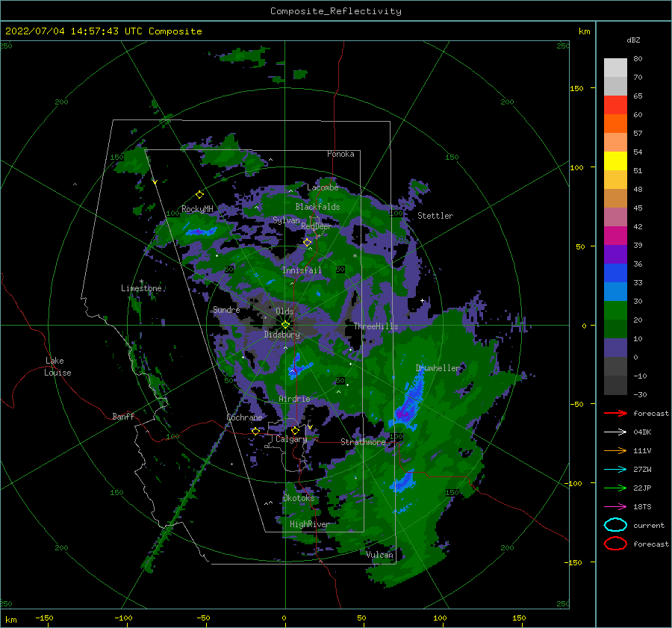The image size is (672, 628).
Task: Click the blue storm cell north of Airdrie
Action: click(298, 367)
